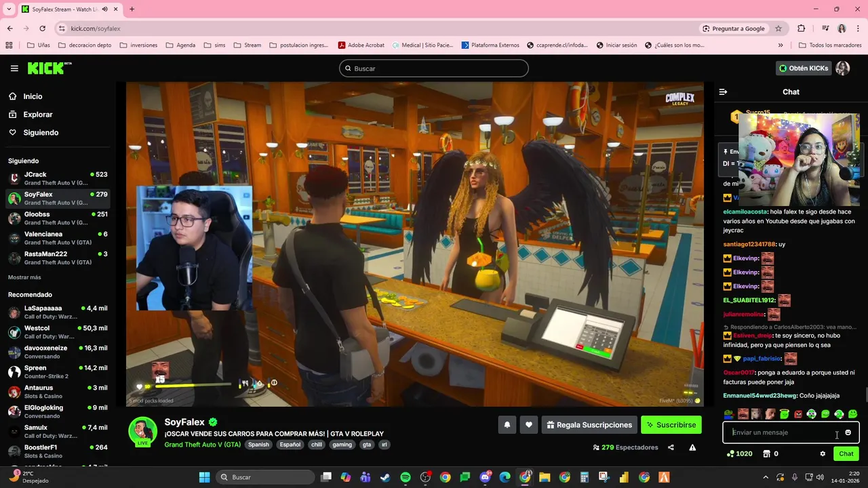This screenshot has width=868, height=488.
Task: Mute the tab audio speaker icon
Action: (x=104, y=9)
